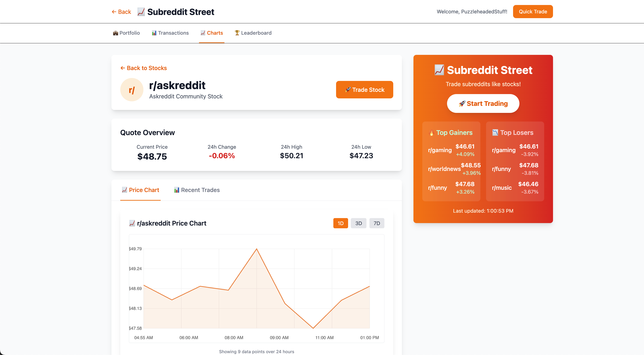Click the rocket icon on Trade Stock button

pos(348,90)
